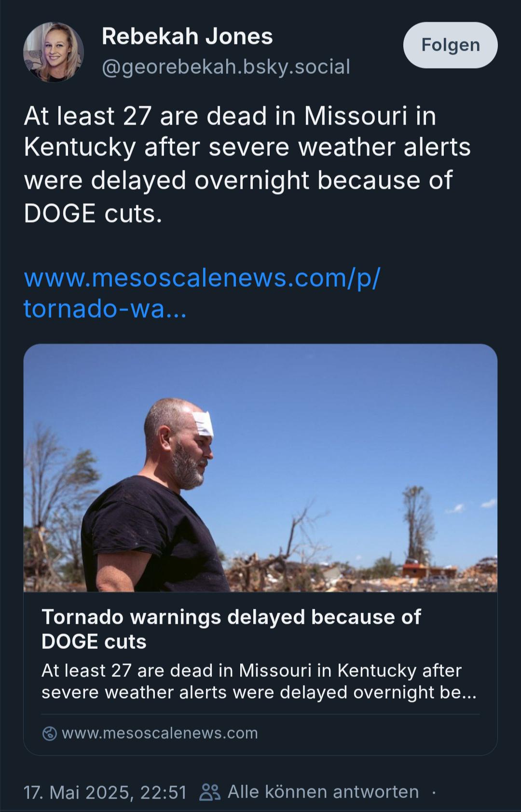Click the globe icon beside www.mesoscalenews.com

[50, 733]
